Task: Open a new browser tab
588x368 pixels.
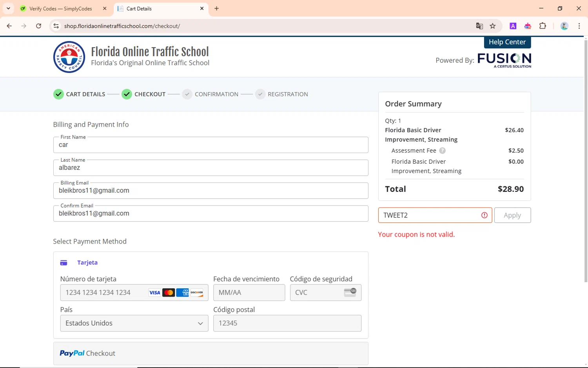Action: click(x=216, y=8)
